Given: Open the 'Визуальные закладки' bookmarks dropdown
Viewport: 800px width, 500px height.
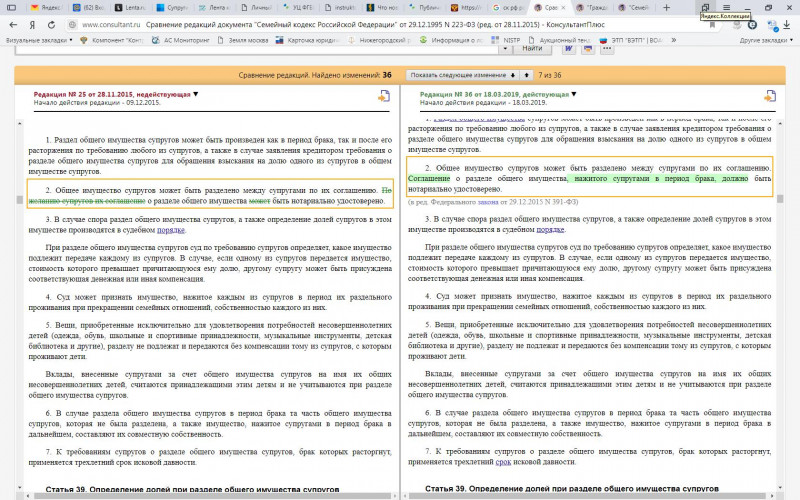Looking at the screenshot, I should point(39,40).
